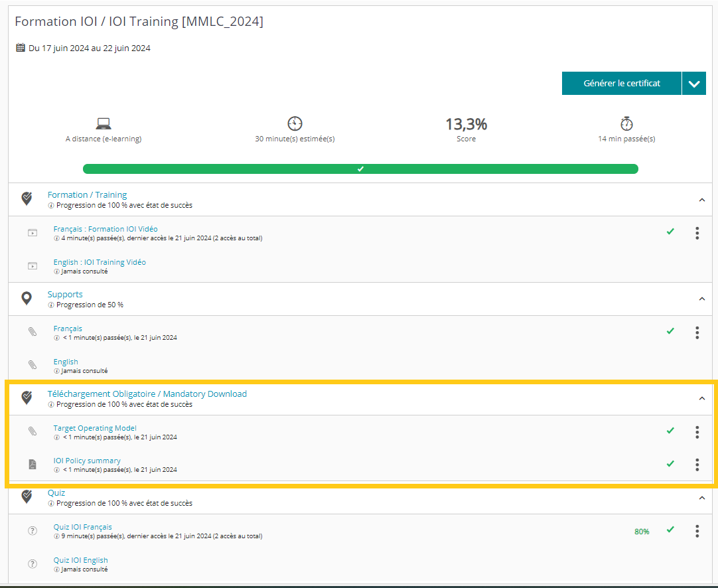Click the page title Formation IOI / IOI Training

point(139,21)
